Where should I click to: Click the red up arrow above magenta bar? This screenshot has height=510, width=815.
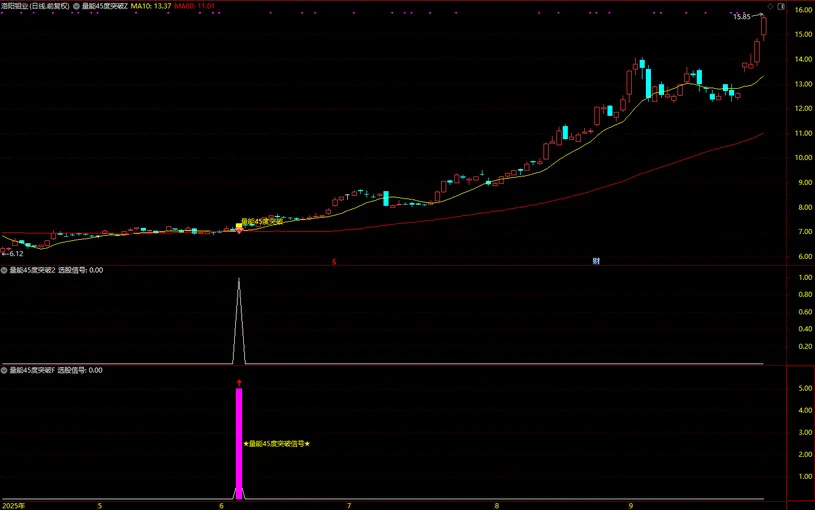[x=239, y=383]
